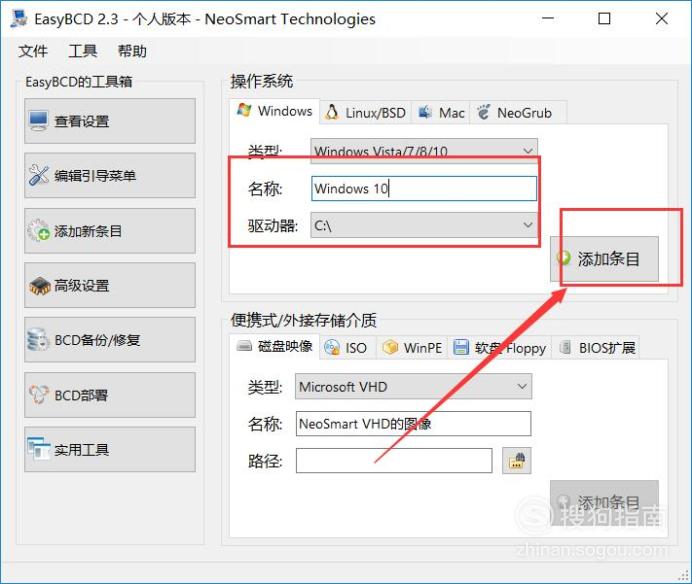Focus the NeoSmart VHD的图像 name field
The height and width of the screenshot is (584, 692).
click(414, 424)
